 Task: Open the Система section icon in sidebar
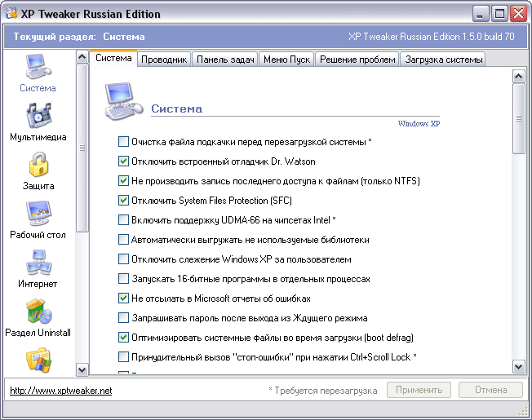click(x=38, y=67)
